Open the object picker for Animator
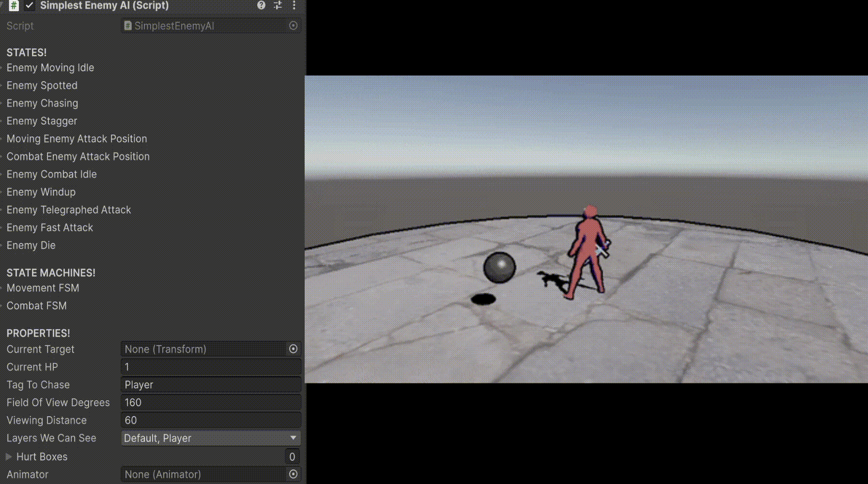868x484 pixels. point(293,474)
